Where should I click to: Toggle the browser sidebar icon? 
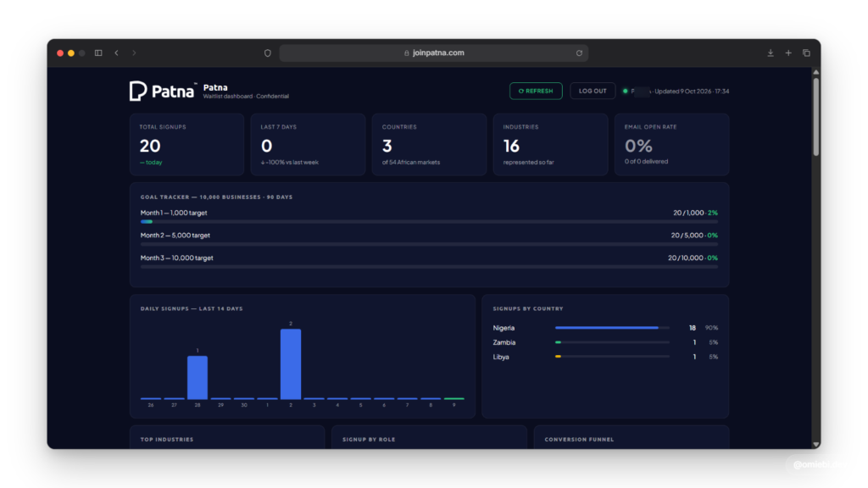point(98,53)
